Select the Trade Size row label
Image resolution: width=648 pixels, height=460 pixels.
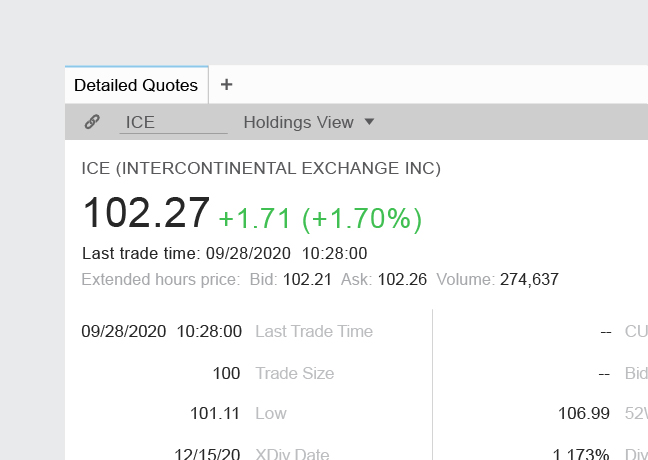(295, 373)
